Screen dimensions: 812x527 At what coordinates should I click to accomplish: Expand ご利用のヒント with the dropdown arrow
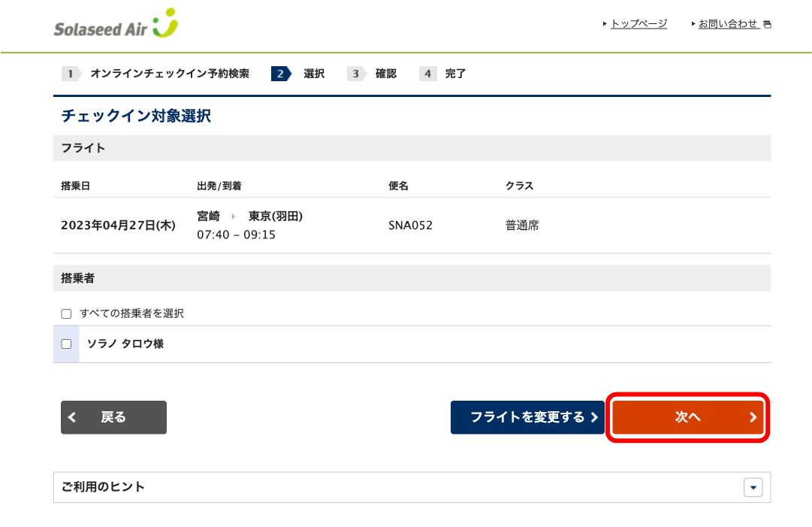[x=753, y=487]
